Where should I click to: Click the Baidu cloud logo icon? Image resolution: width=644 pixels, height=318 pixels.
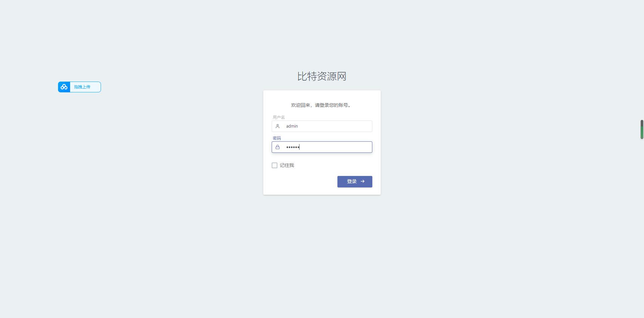[x=64, y=87]
